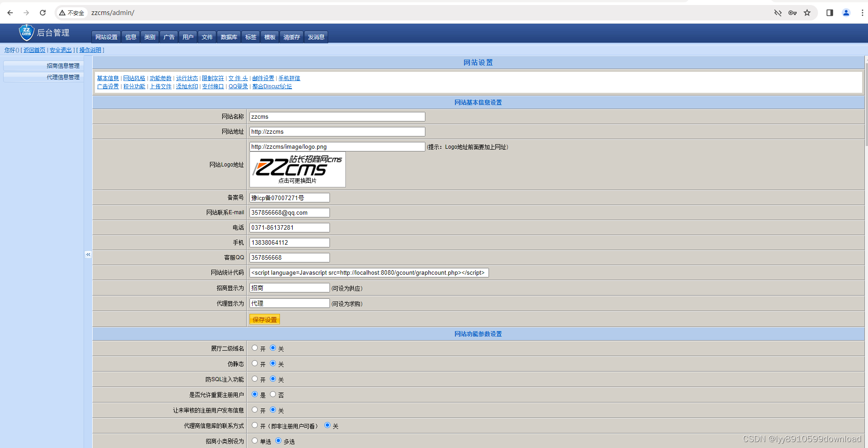Open the 积分功能 link
868x448 pixels.
pyautogui.click(x=135, y=86)
